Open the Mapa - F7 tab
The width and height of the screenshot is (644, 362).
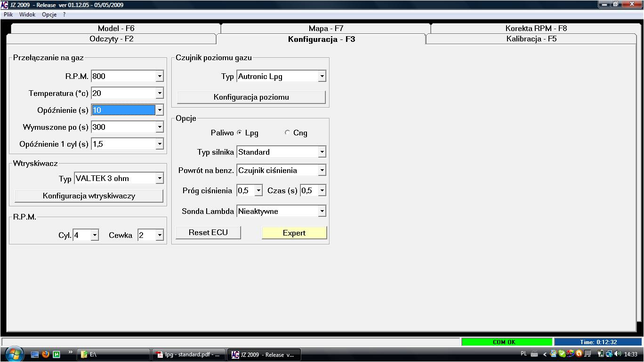point(326,28)
